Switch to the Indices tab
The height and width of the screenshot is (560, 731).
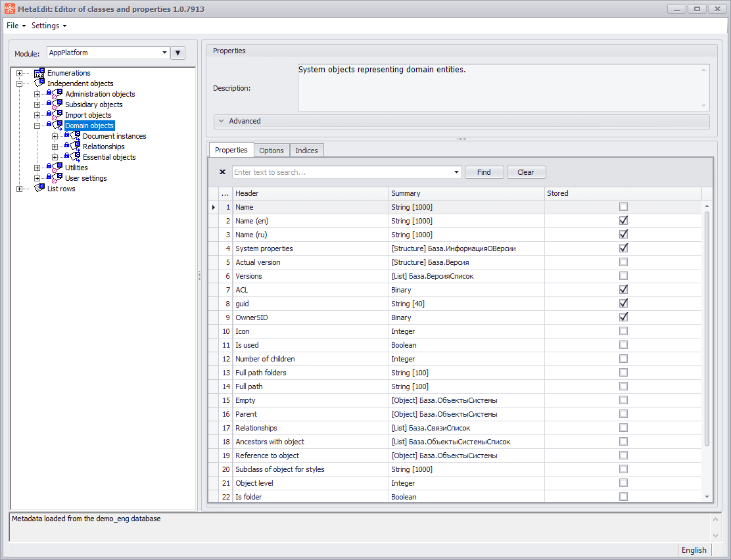[x=306, y=151]
